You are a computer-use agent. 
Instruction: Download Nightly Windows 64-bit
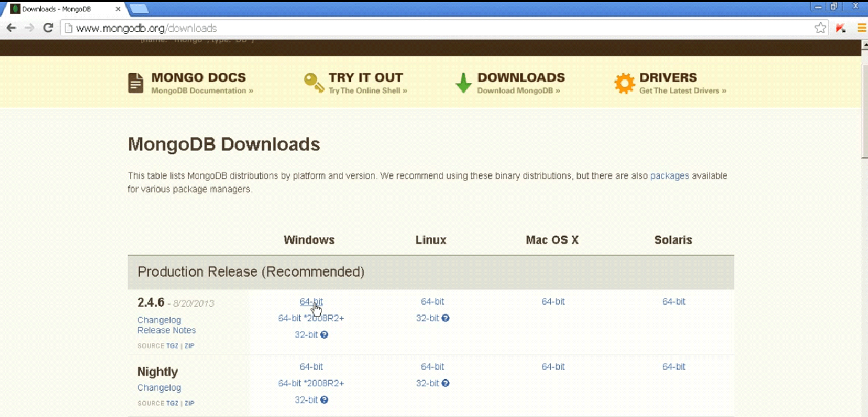coord(311,366)
